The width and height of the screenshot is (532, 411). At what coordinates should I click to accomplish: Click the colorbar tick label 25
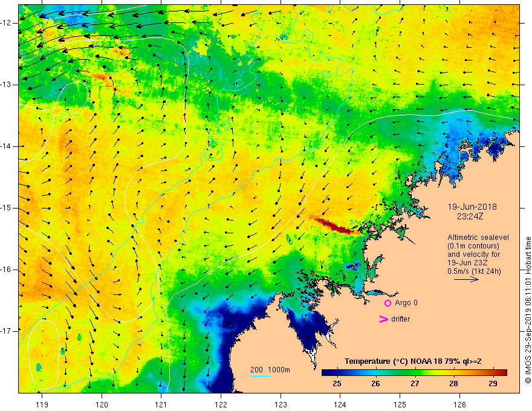[x=337, y=384]
